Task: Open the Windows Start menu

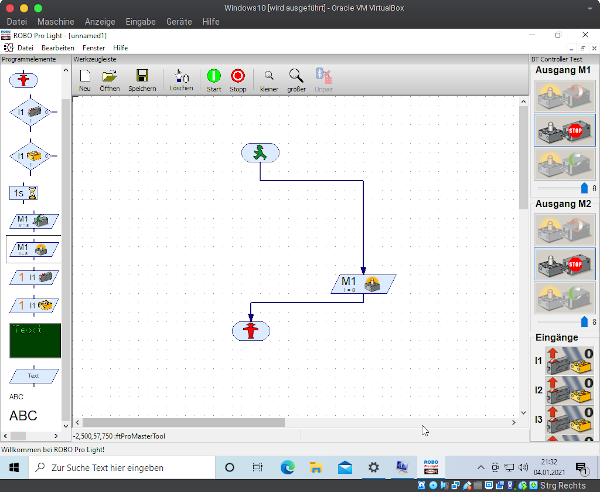Action: 14,468
